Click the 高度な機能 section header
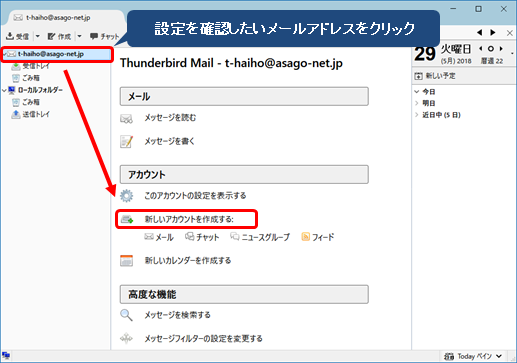 pos(244,294)
